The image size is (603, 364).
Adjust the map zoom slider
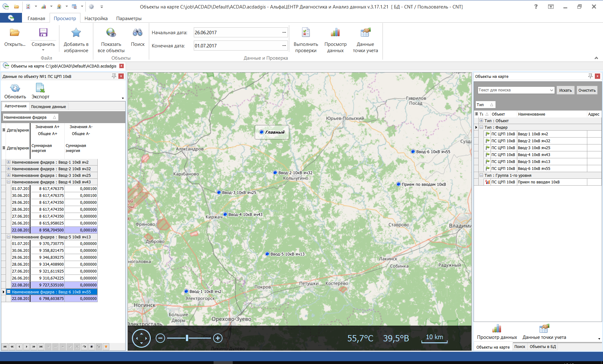tap(187, 338)
